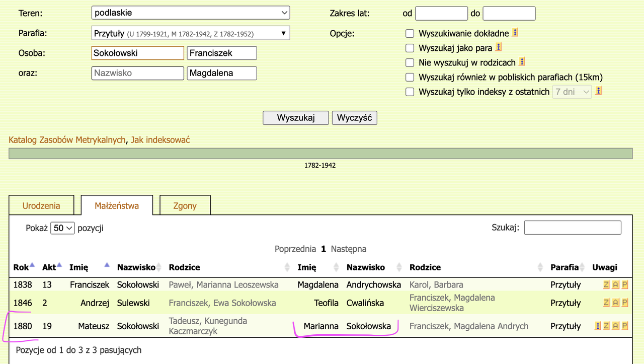
Task: Click the P icon in the 1846 row
Action: point(625,303)
